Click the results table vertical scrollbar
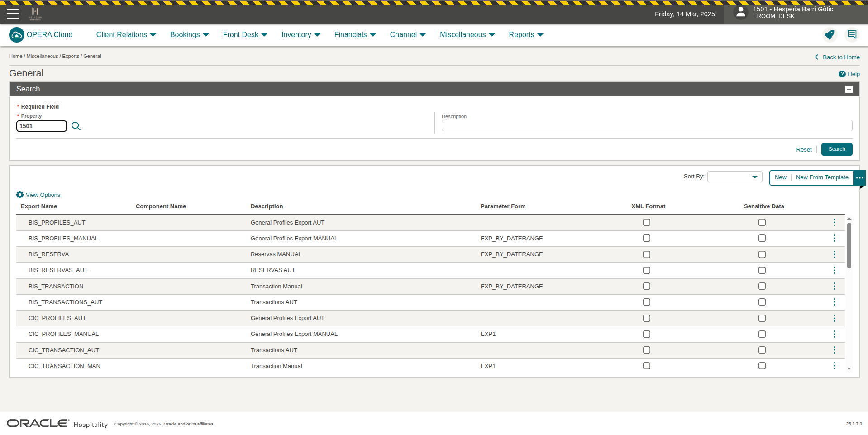This screenshot has height=435, width=868. pyautogui.click(x=849, y=246)
